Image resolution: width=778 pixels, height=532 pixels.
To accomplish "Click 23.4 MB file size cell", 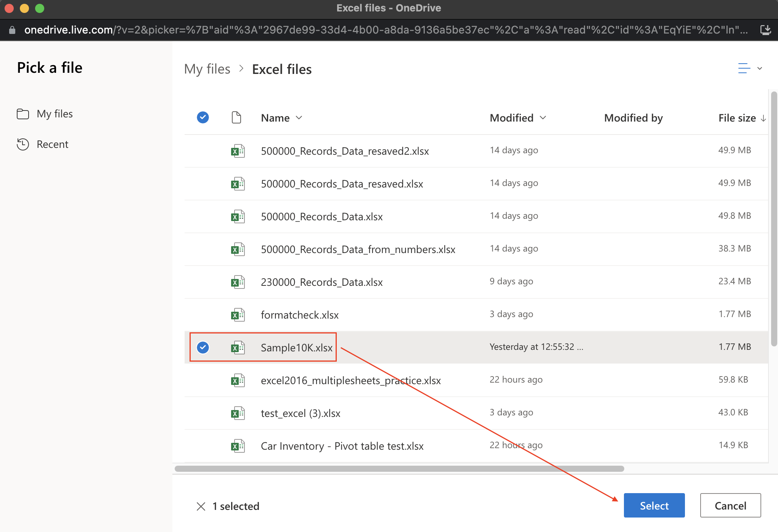I will [735, 281].
